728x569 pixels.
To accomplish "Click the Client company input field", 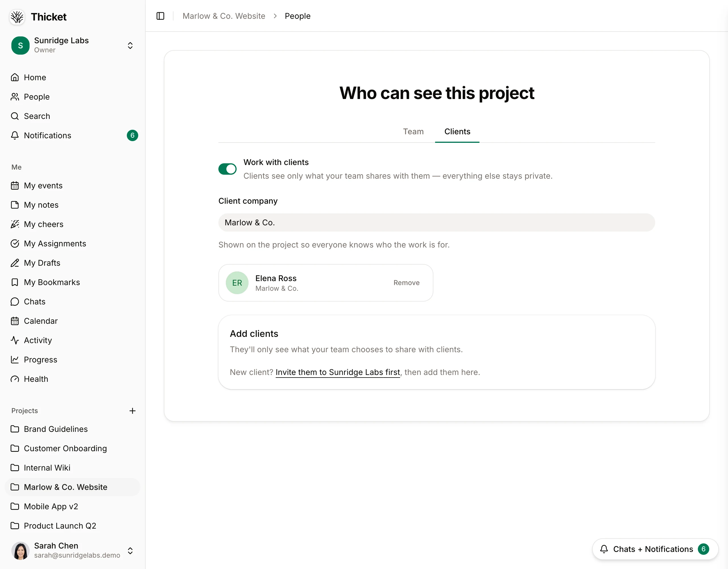I will 436,222.
